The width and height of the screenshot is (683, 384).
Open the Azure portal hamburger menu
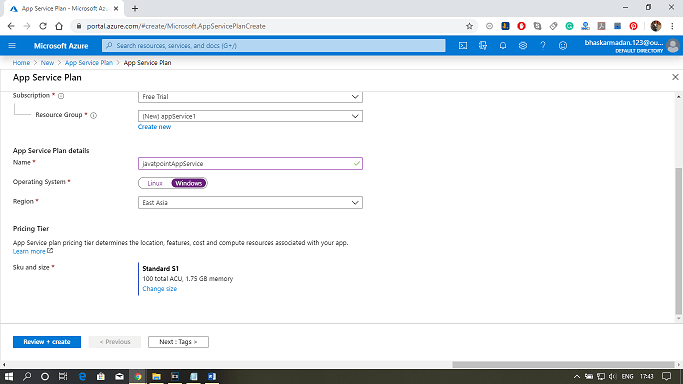coord(12,46)
